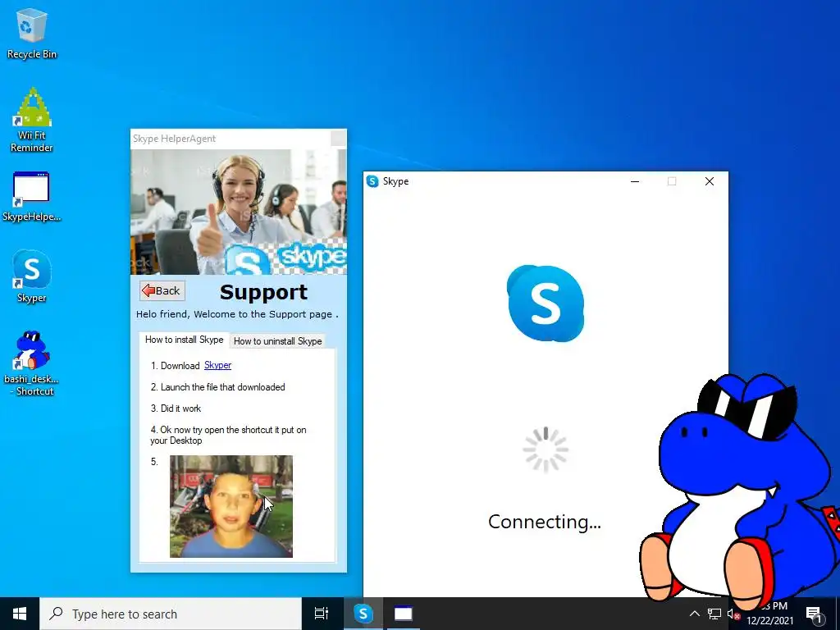Click 'Helo friend, Welcome to the Support page' text
840x630 pixels.
(237, 314)
